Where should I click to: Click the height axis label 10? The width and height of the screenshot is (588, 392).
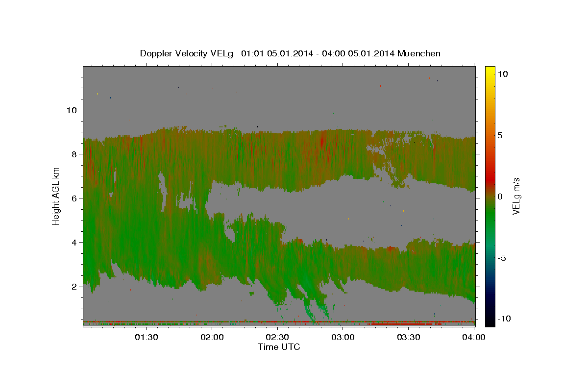(x=72, y=110)
